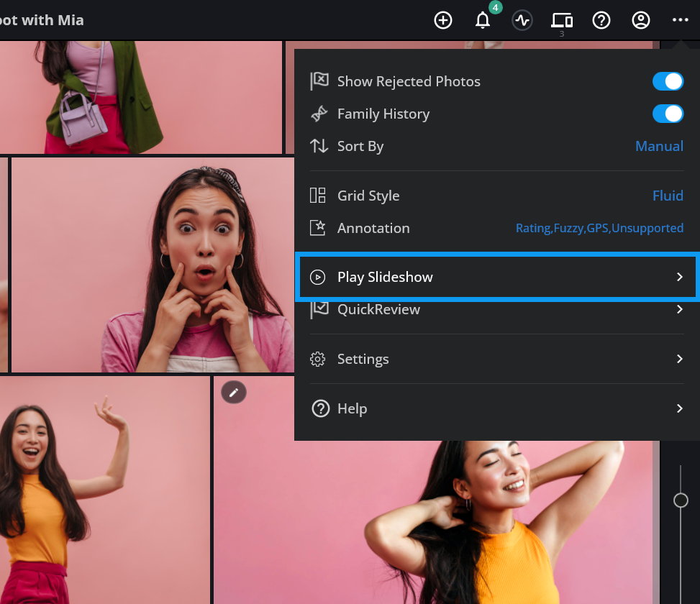Expand the Help submenu arrow
Screen dimensions: 700x604
[x=679, y=408]
